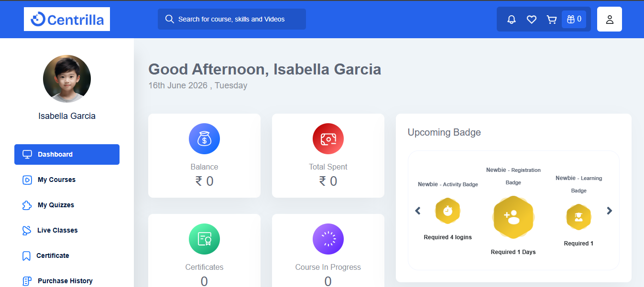This screenshot has height=287, width=644.
Task: Click the 'Required 1 Days' text
Action: click(x=513, y=252)
